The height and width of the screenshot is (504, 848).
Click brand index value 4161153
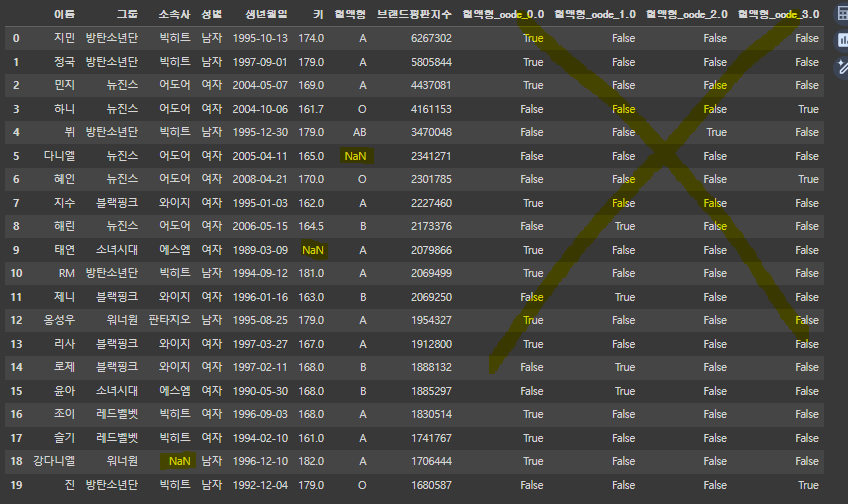pos(431,109)
